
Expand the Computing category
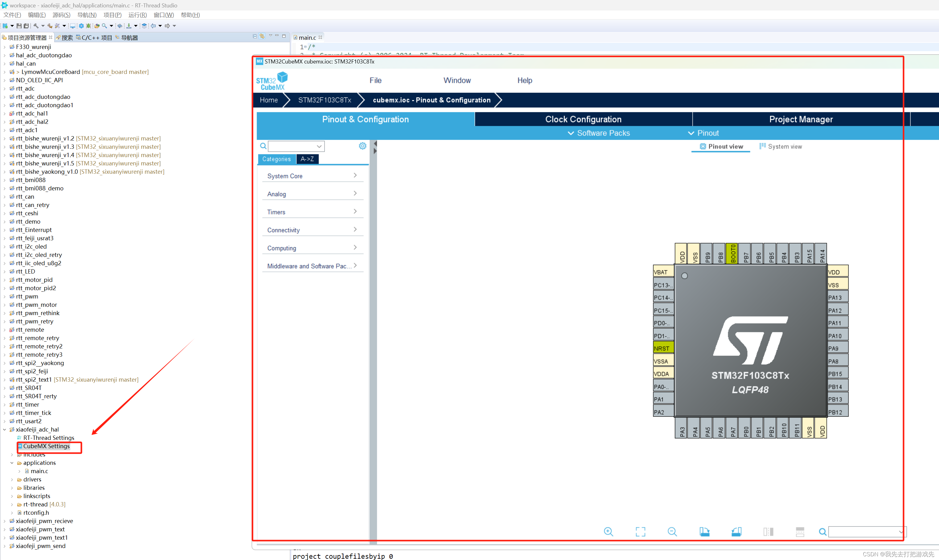[x=313, y=248]
